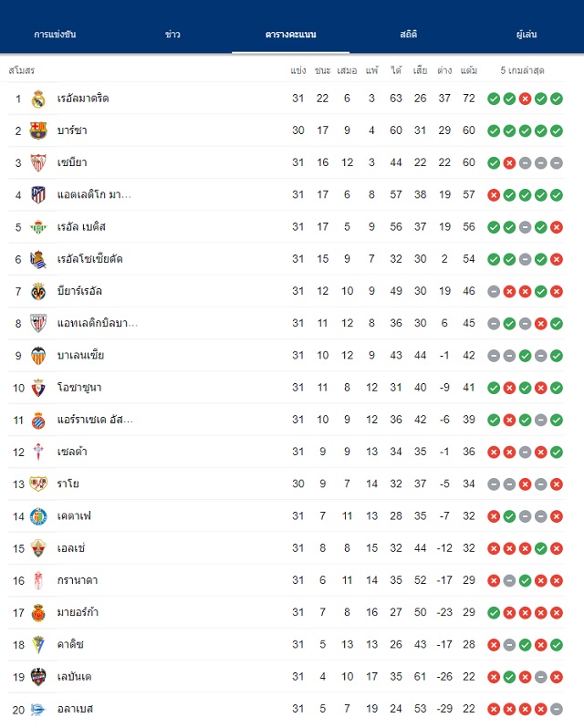584x728 pixels.
Task: Open the สถิติ tab
Action: point(409,35)
